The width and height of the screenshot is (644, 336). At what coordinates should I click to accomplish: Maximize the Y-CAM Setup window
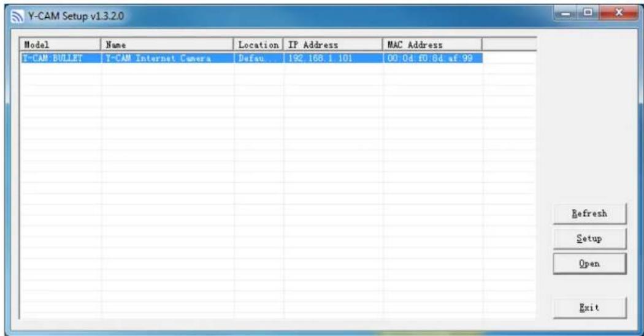(x=588, y=13)
